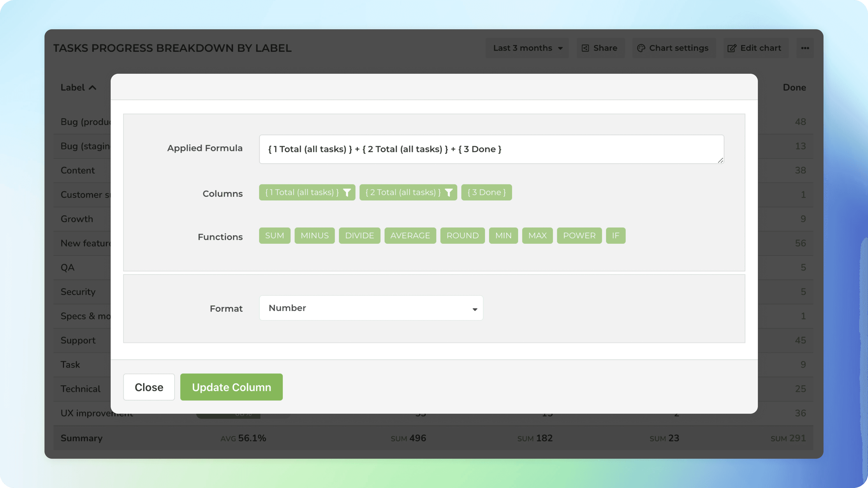868x488 pixels.
Task: Insert the AVERAGE function
Action: (x=410, y=235)
